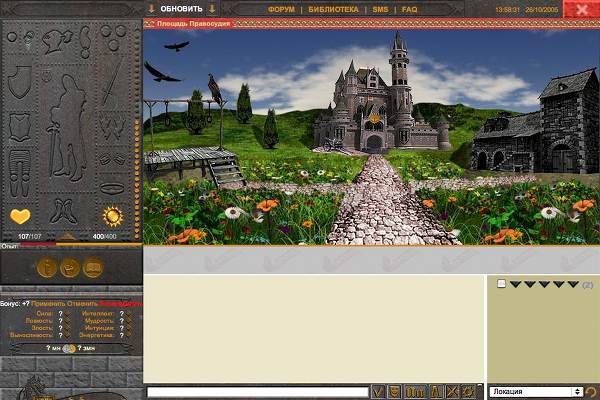Click the coins icon between money values
Viewport: 600px width, 400px height.
[x=69, y=348]
